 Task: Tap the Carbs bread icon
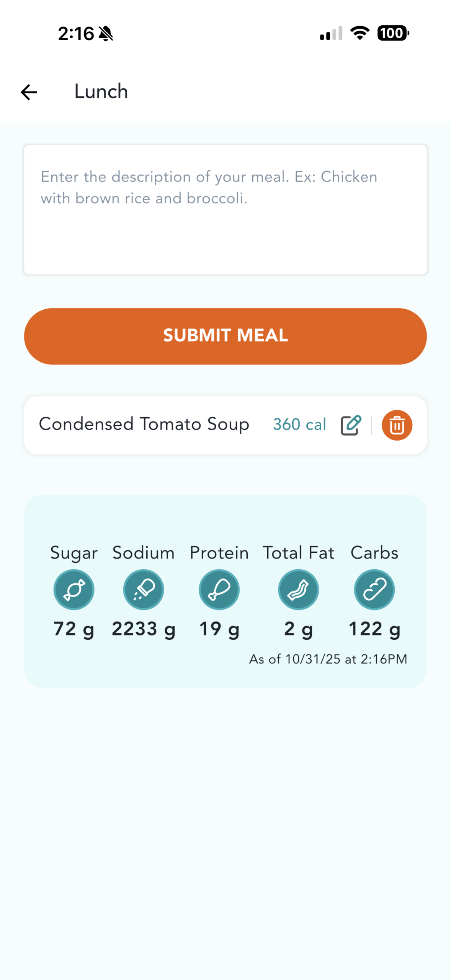(374, 589)
